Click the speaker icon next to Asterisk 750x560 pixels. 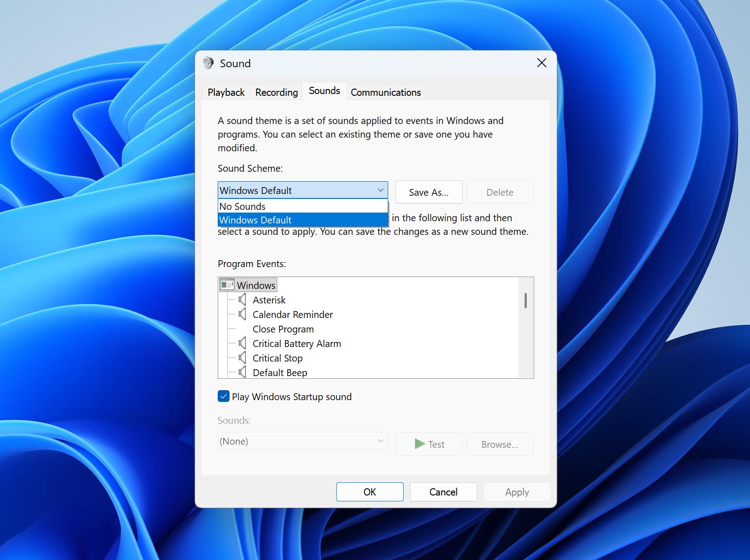point(242,300)
